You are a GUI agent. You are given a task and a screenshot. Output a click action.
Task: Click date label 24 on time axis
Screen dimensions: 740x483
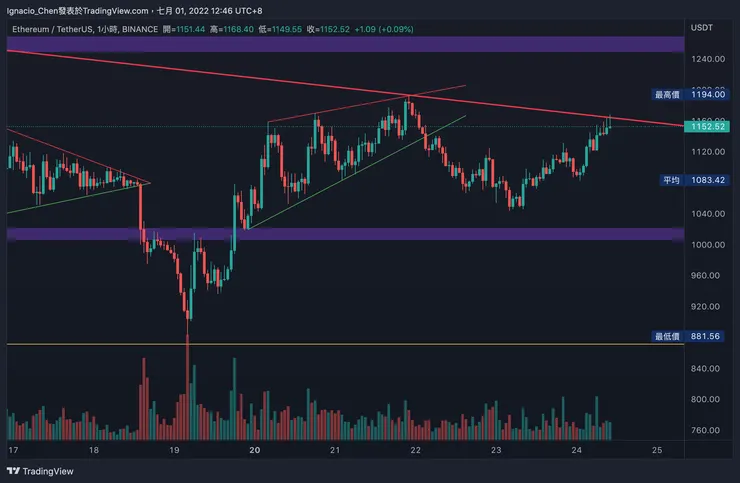click(576, 450)
